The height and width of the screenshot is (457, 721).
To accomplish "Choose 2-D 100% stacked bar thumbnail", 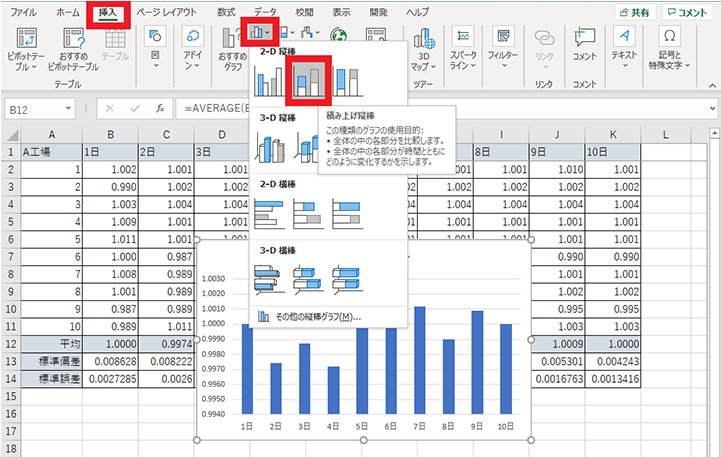I will [347, 214].
